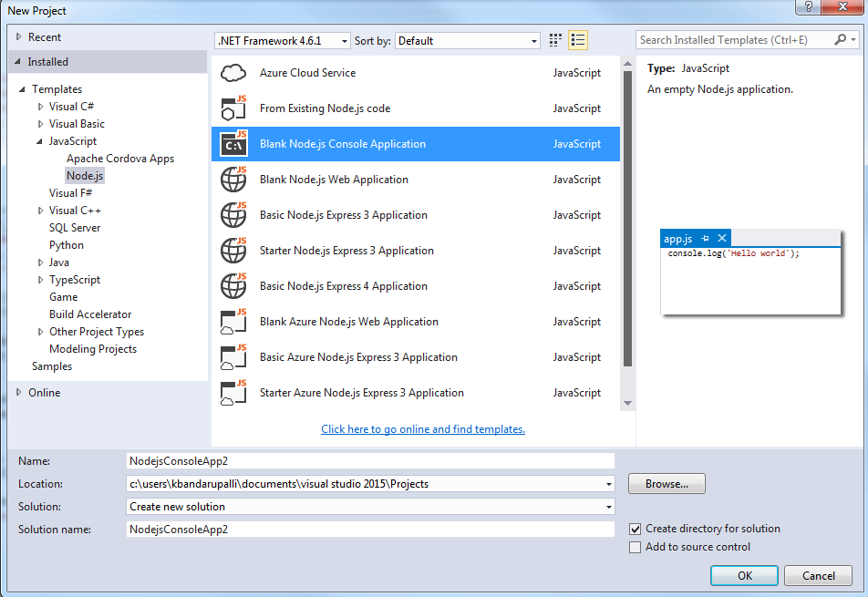Image resolution: width=868 pixels, height=597 pixels.
Task: Select Python category
Action: click(x=67, y=244)
